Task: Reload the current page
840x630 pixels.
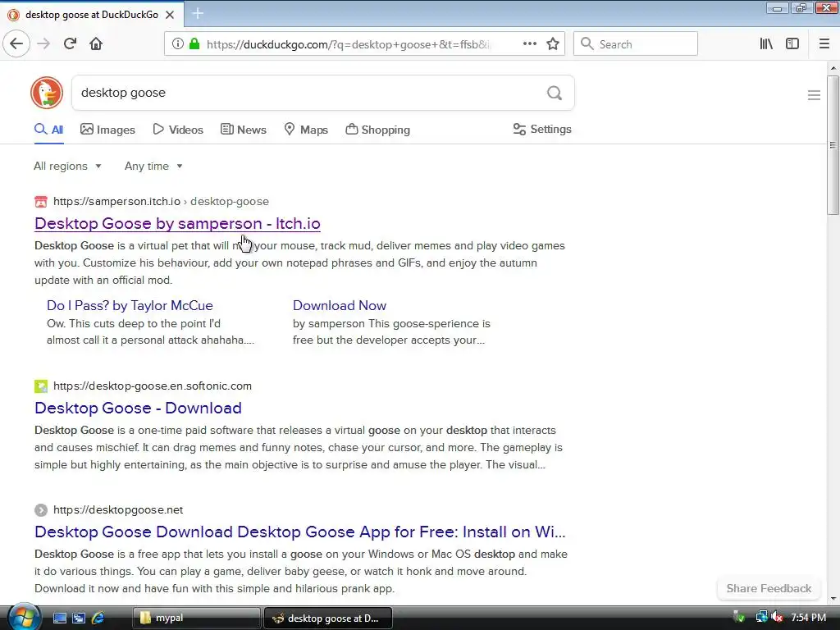Action: [71, 43]
